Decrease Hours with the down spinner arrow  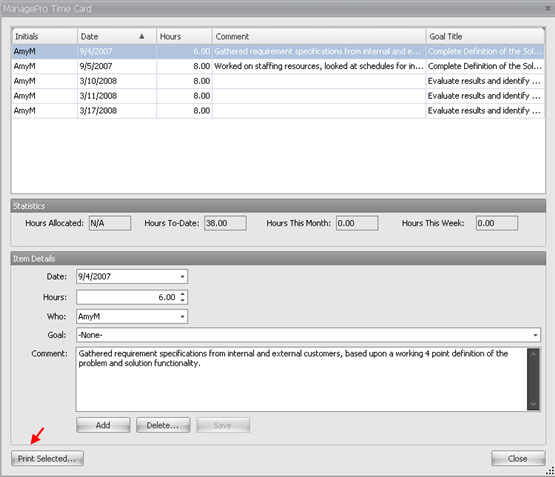[x=182, y=300]
